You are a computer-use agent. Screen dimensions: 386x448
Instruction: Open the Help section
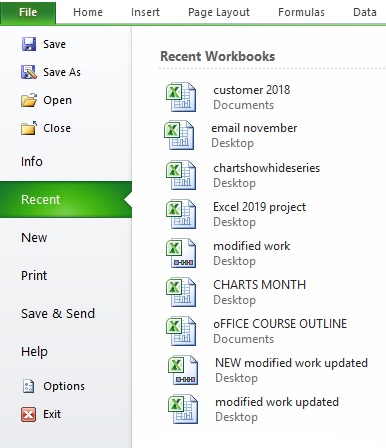[x=34, y=352]
